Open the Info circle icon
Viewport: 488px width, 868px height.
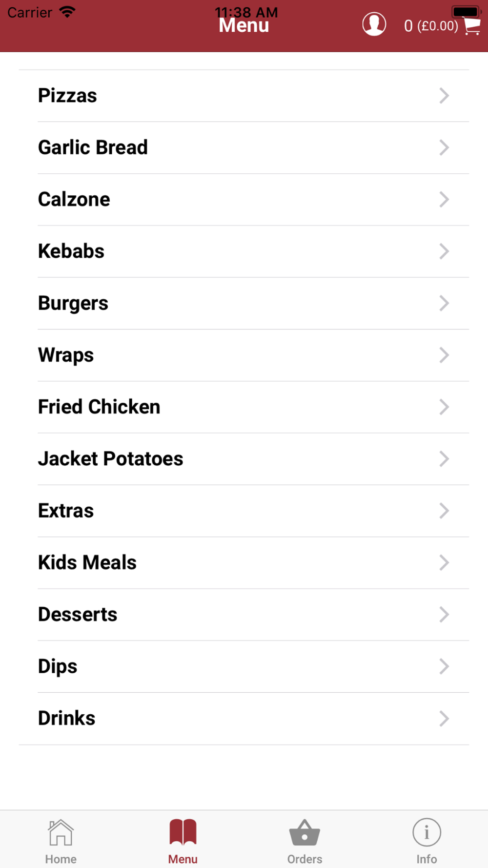(x=427, y=832)
